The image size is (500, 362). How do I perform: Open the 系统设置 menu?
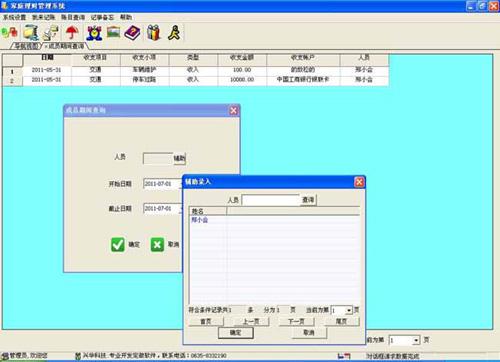14,17
